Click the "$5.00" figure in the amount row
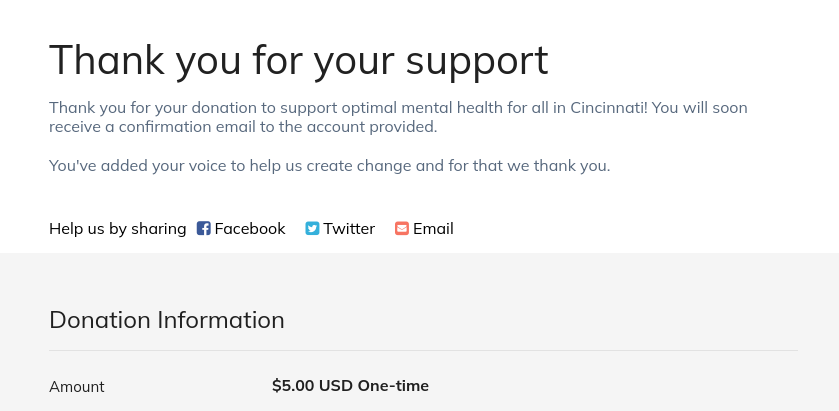 point(293,385)
